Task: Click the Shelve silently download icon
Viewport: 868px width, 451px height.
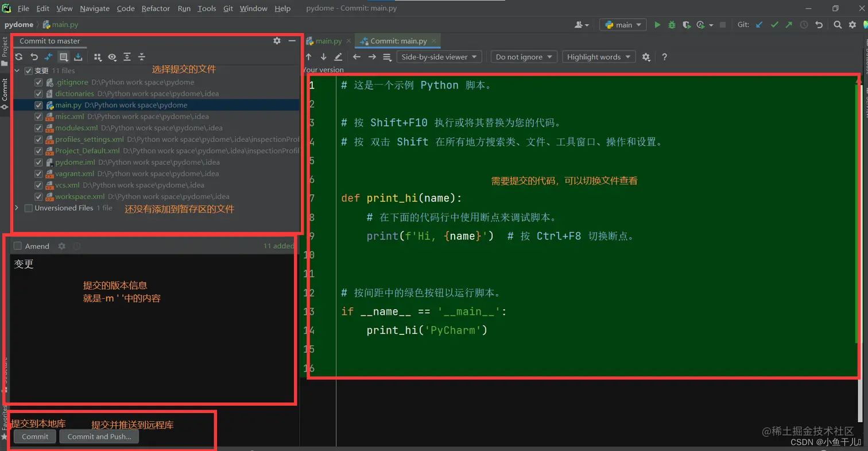Action: 78,57
